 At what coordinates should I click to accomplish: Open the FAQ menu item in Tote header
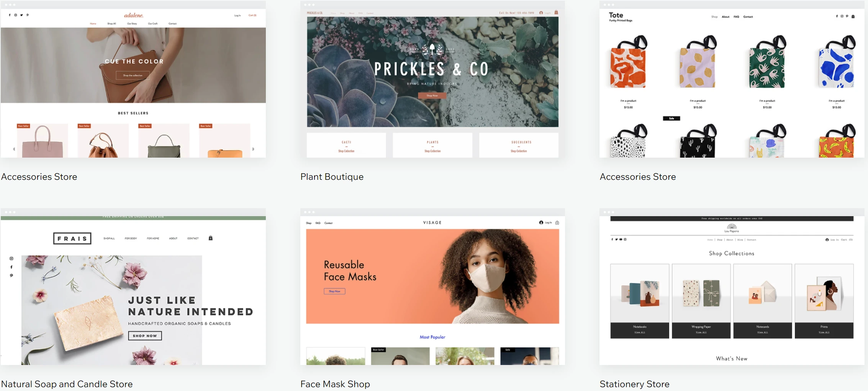pyautogui.click(x=736, y=17)
